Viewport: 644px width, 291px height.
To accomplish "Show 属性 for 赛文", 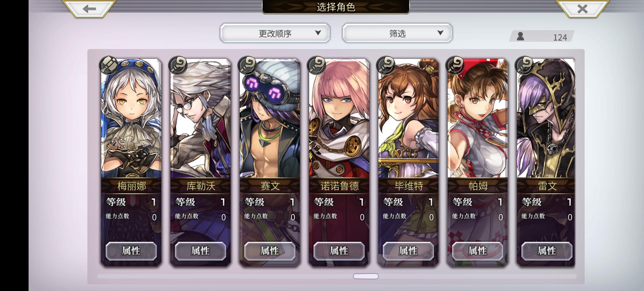I will [x=270, y=251].
